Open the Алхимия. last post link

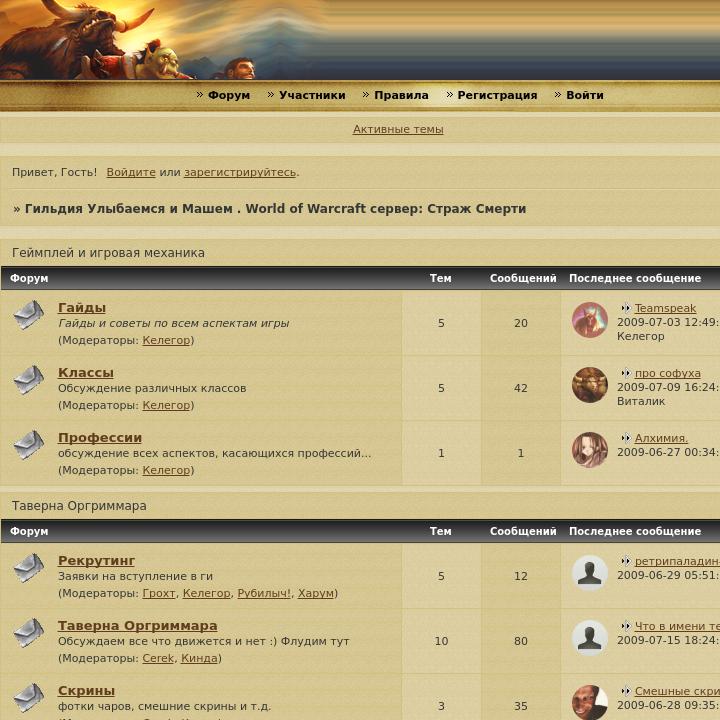tap(661, 439)
